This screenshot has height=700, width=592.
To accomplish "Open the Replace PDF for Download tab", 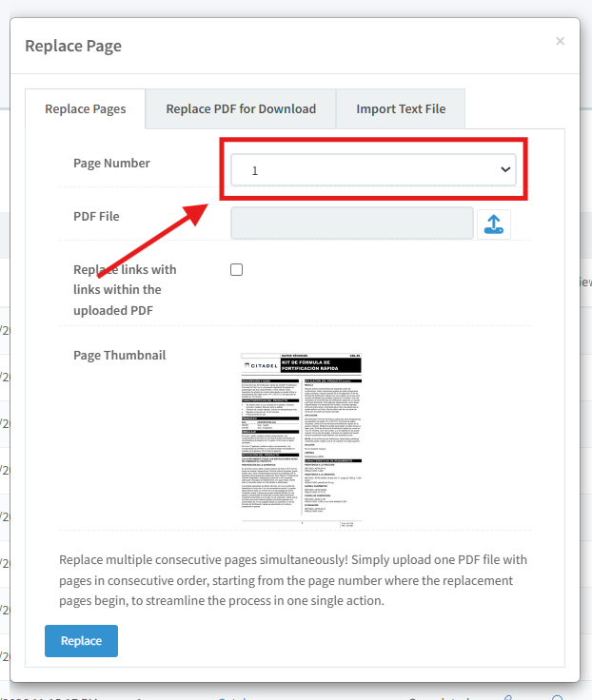I will (x=241, y=109).
